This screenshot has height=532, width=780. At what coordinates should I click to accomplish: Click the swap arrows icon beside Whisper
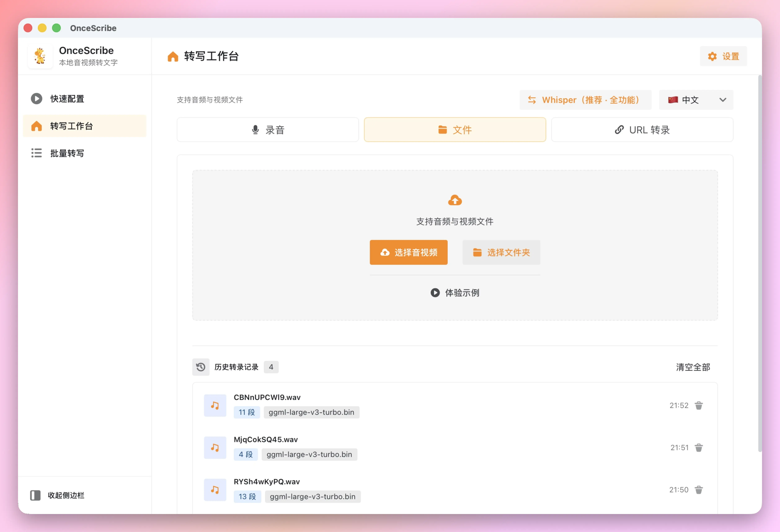pos(532,100)
